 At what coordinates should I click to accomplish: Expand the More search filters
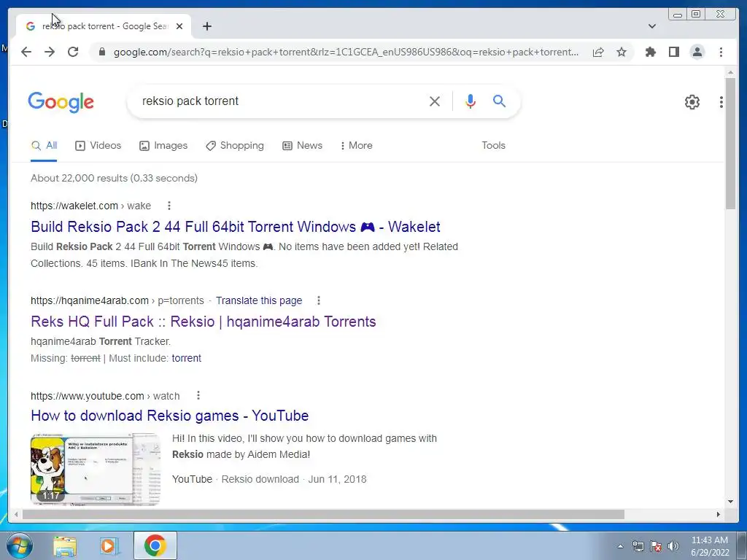(356, 146)
